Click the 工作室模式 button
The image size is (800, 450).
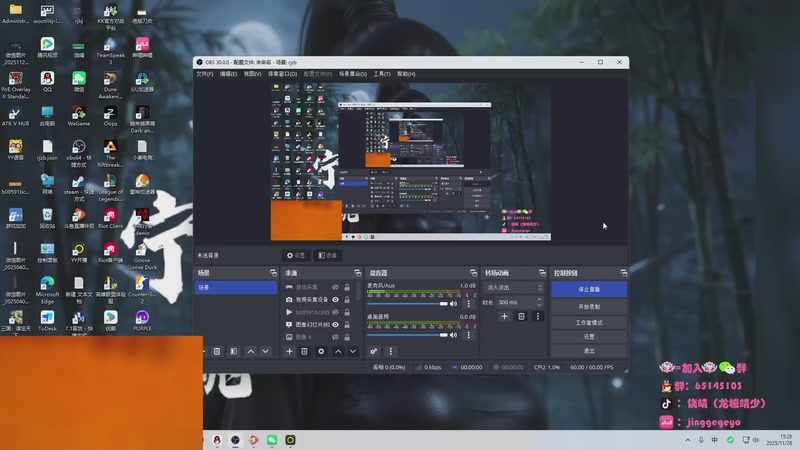tap(589, 322)
